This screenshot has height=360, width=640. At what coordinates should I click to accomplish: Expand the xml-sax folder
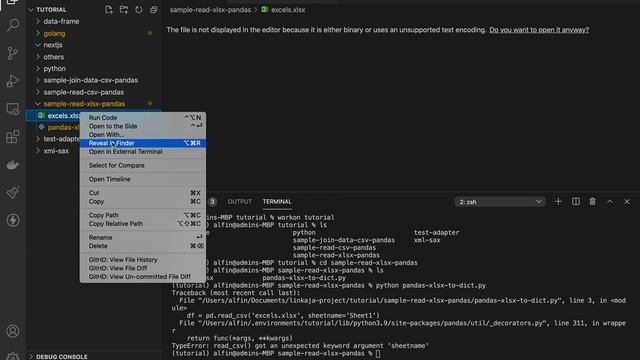(x=53, y=151)
